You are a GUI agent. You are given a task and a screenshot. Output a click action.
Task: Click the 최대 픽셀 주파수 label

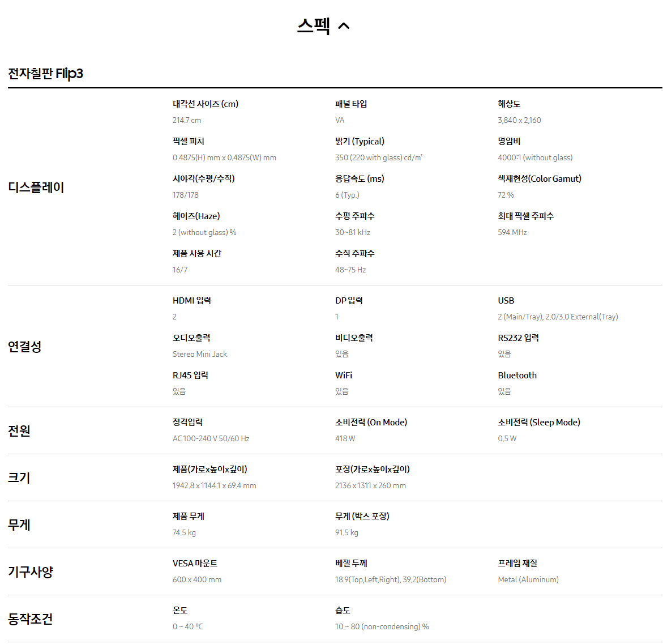pos(526,216)
